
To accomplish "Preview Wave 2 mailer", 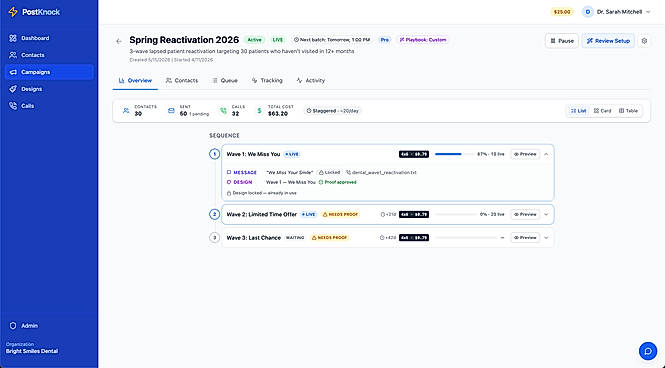I will pos(525,215).
